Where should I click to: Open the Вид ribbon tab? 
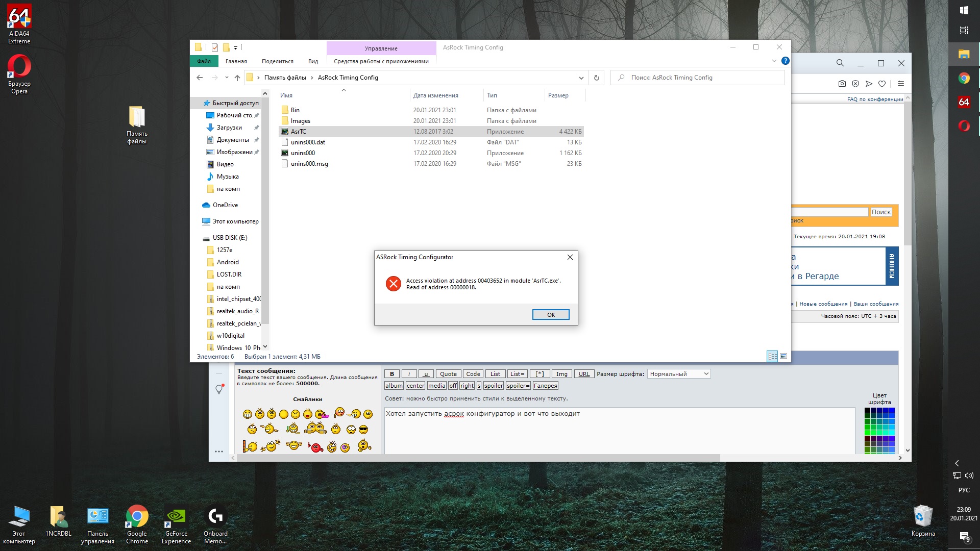tap(313, 61)
